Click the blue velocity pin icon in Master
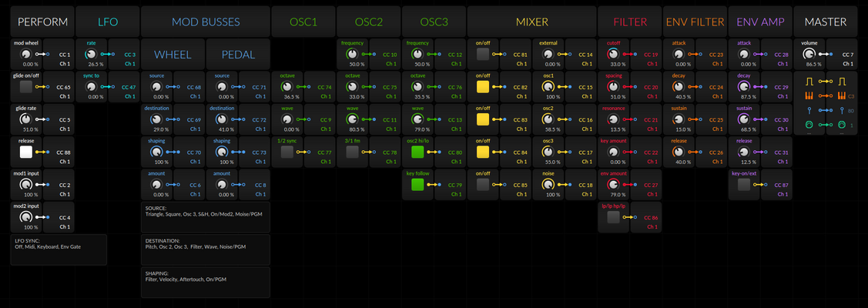The height and width of the screenshot is (308, 868). coord(809,110)
